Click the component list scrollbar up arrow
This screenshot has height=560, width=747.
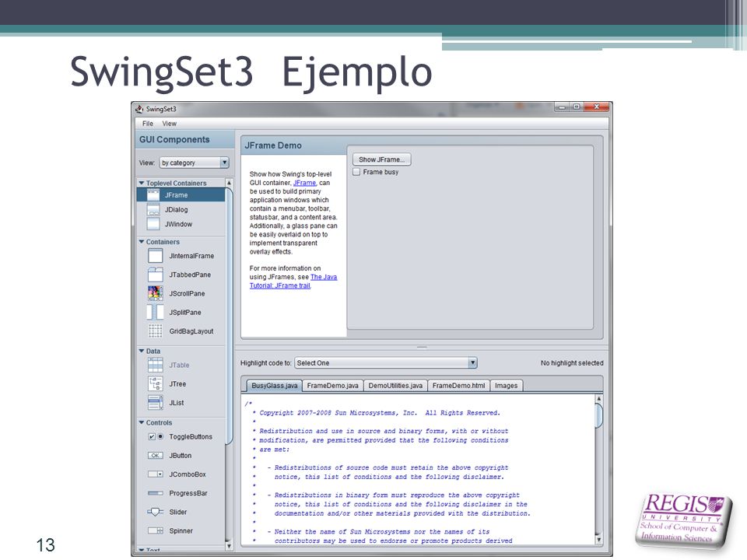tap(229, 183)
